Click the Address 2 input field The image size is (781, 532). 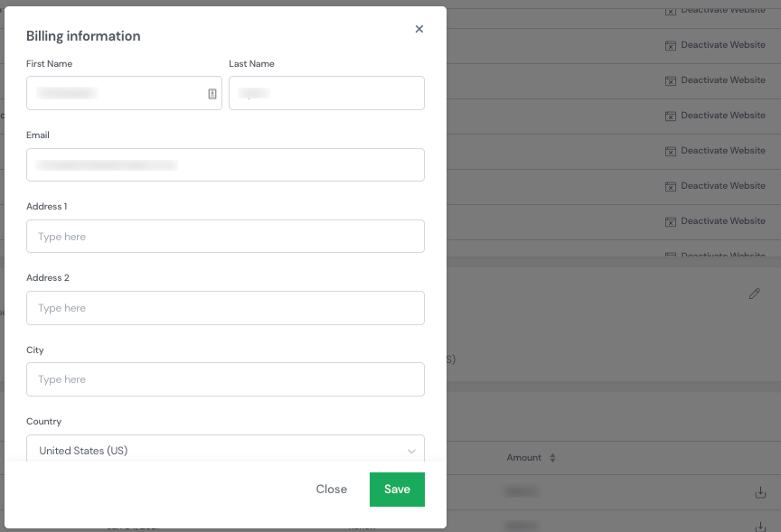coord(225,308)
